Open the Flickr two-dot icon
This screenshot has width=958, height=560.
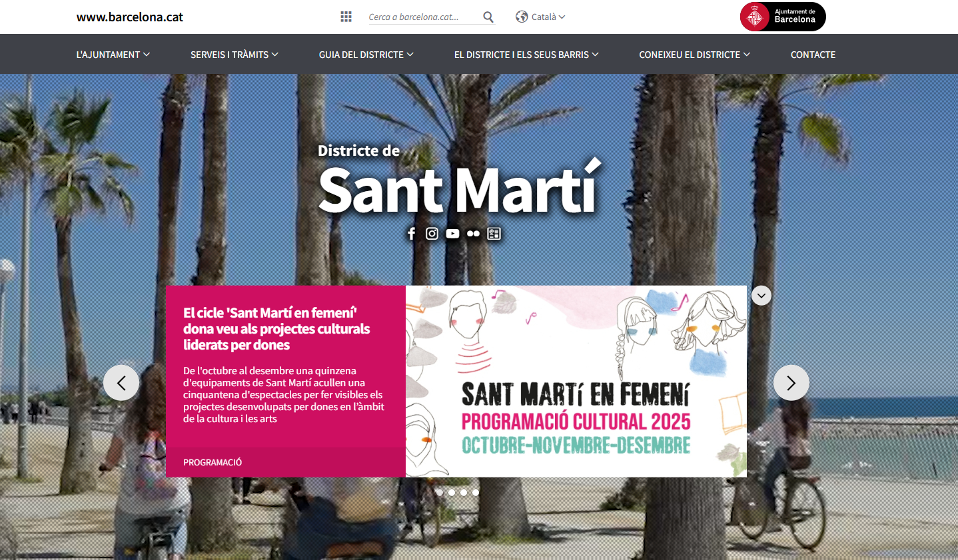[x=473, y=234]
